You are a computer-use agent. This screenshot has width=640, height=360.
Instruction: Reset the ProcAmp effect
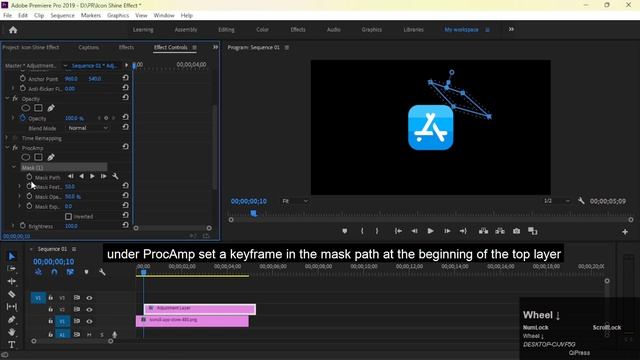[125, 147]
